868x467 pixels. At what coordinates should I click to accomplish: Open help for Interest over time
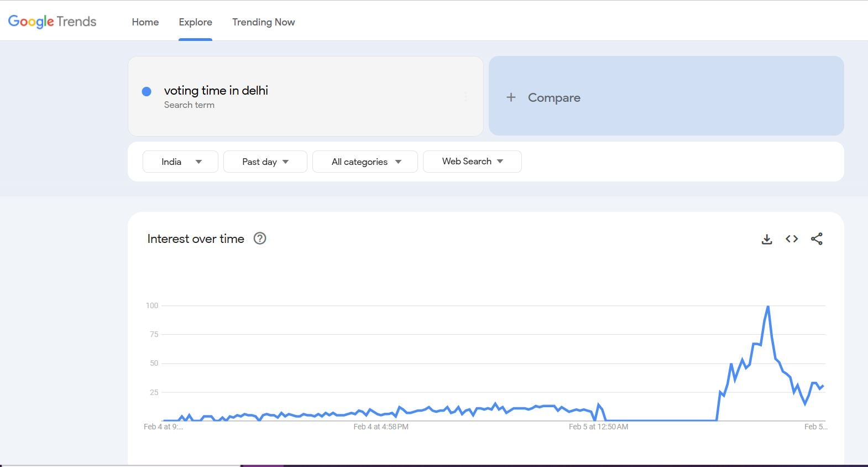[260, 238]
